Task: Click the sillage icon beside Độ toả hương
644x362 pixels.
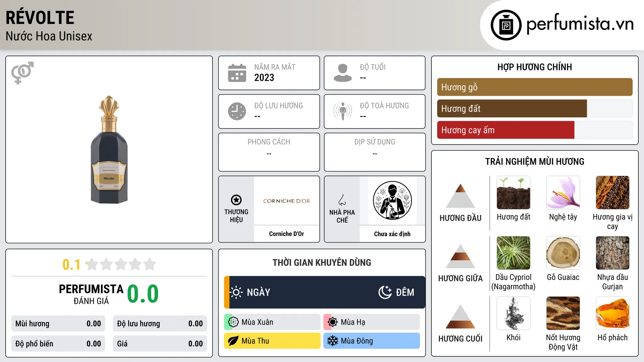Action: (342, 111)
